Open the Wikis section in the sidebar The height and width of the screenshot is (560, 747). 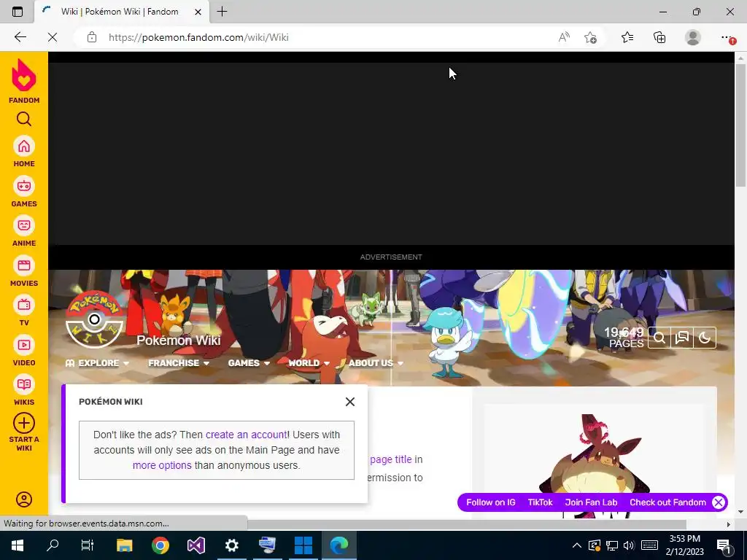[x=24, y=390]
